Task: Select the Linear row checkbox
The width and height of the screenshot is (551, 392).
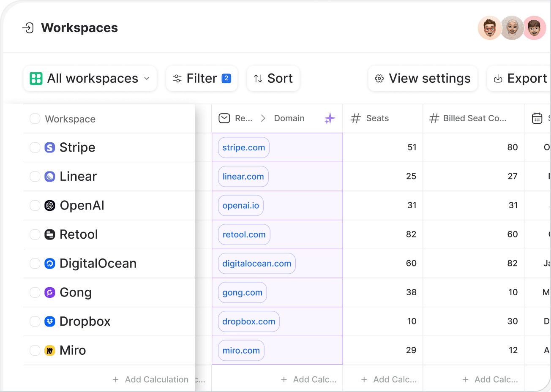Action: (x=35, y=177)
